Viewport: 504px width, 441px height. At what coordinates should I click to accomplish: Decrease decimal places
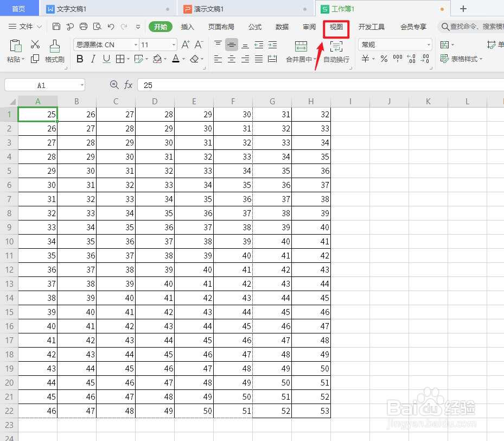point(425,59)
